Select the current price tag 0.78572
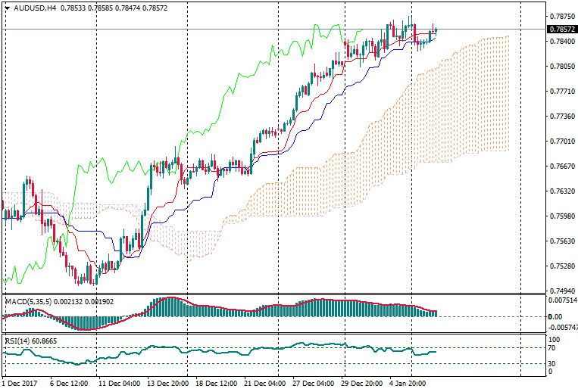This screenshot has height=392, width=578. 561,29
